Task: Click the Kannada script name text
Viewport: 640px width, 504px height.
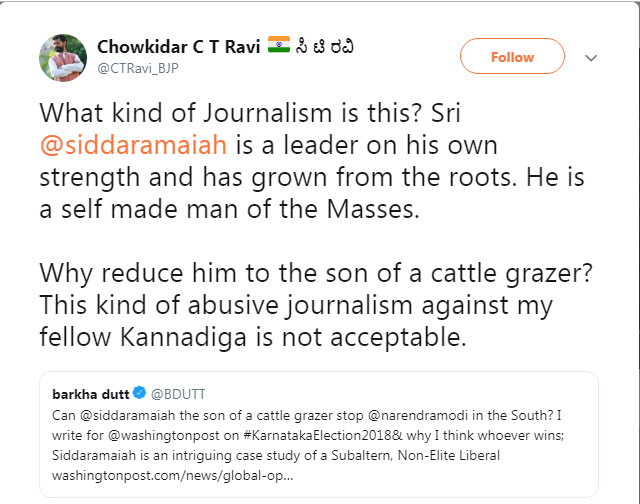Action: [328, 47]
